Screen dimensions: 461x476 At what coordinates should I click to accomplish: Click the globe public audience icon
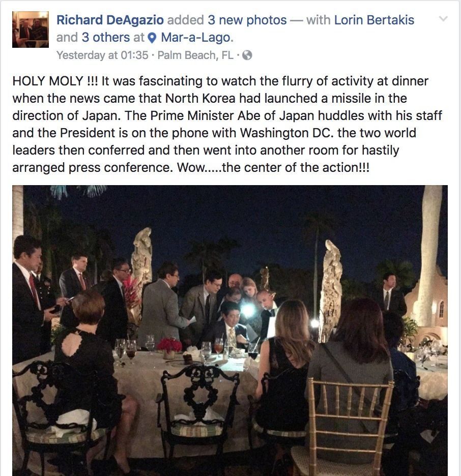[247, 55]
